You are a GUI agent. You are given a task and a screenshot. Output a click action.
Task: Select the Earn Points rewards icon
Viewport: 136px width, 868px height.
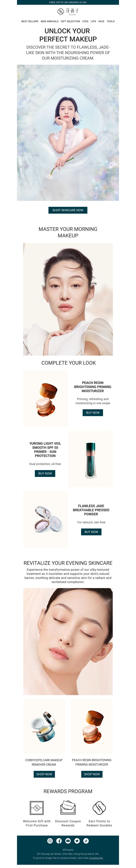99,808
